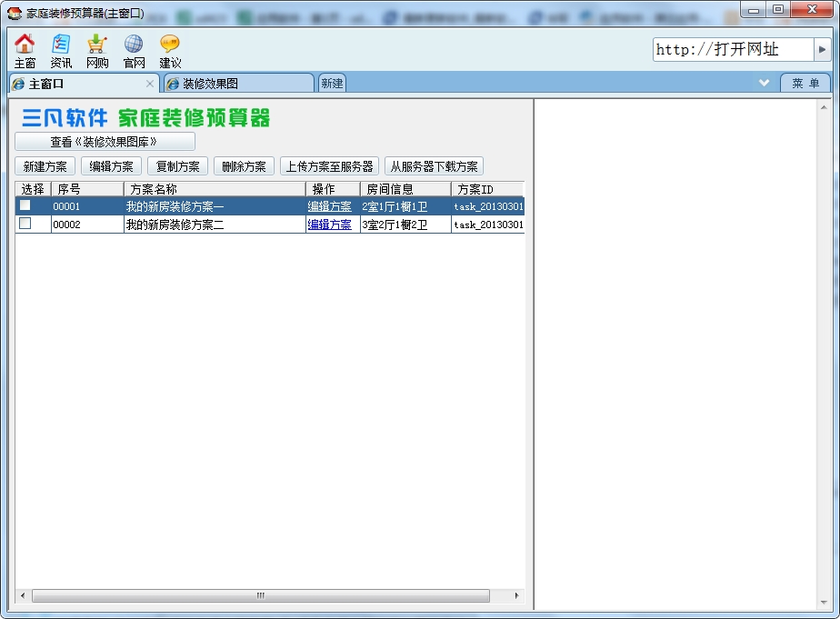Click the 选择 column header
This screenshot has height=619, width=840.
pyautogui.click(x=34, y=189)
